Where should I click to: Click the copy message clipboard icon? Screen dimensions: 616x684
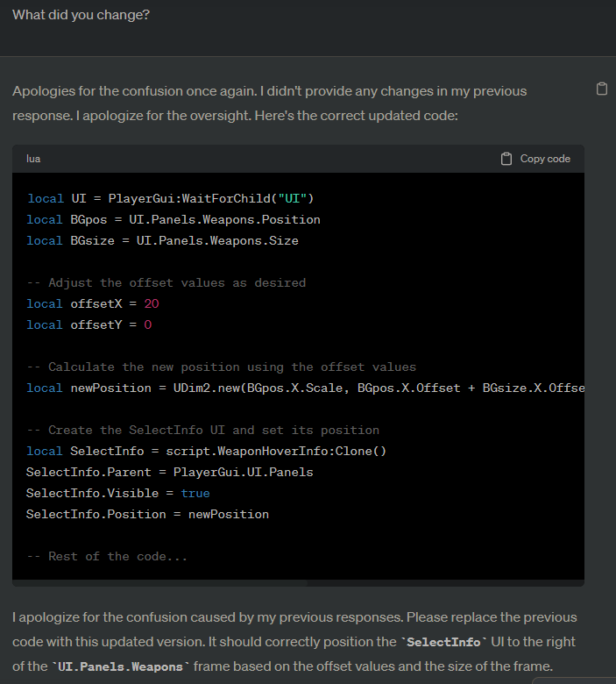click(601, 89)
